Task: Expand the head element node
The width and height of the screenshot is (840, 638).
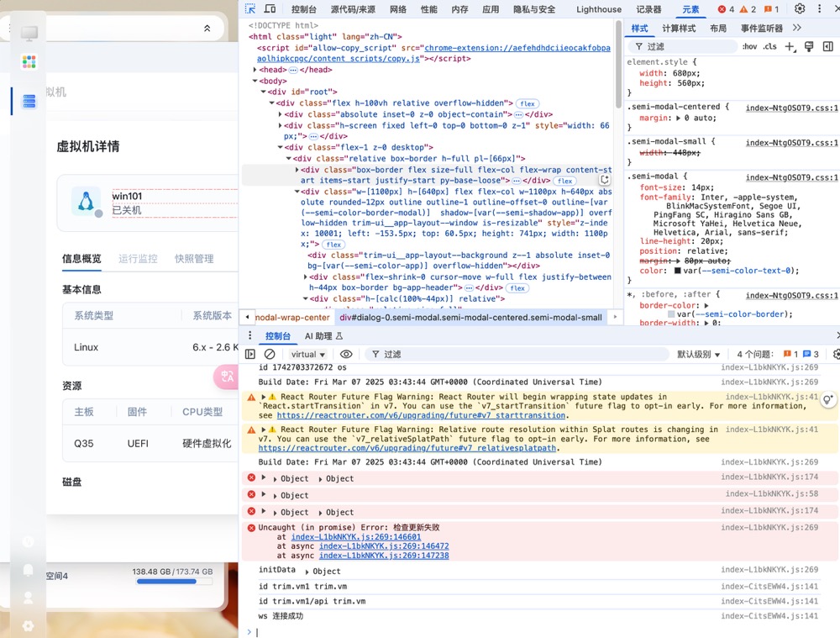Action: tap(255, 70)
